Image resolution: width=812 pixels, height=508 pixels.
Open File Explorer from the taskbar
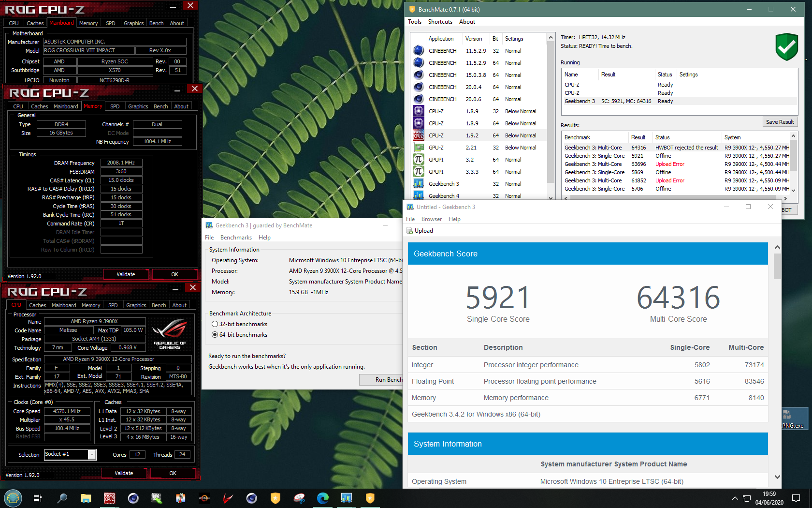86,498
